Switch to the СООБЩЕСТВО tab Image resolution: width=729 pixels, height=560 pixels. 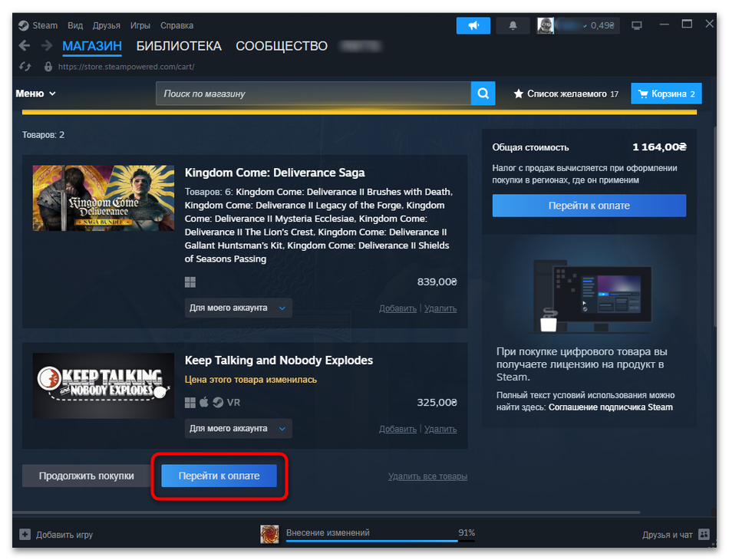[x=282, y=46]
